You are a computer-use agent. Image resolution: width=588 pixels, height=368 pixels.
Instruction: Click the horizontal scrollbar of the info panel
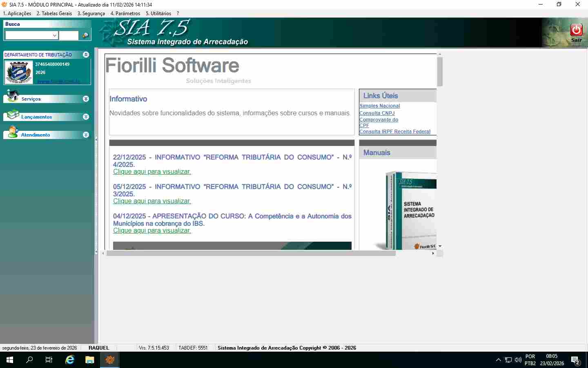click(x=251, y=254)
